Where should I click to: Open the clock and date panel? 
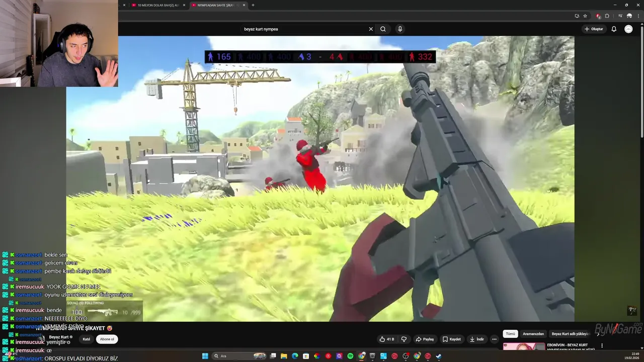[631, 356]
